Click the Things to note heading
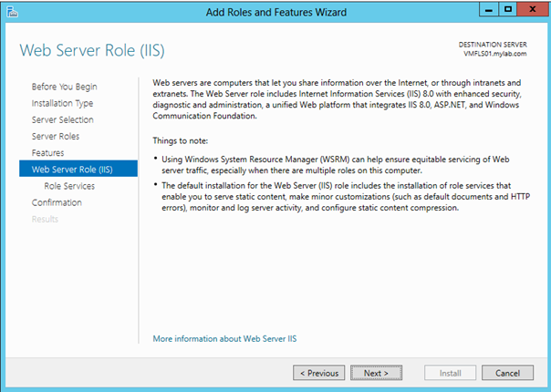The width and height of the screenshot is (551, 392). (181, 141)
